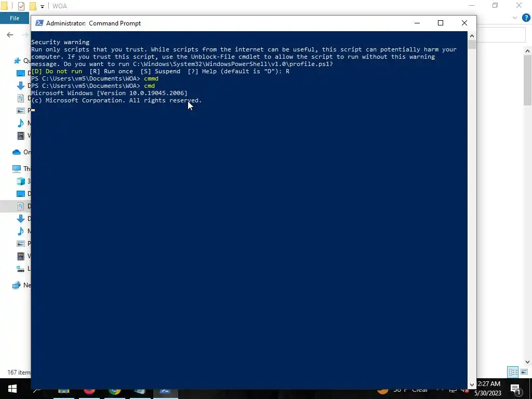The height and width of the screenshot is (399, 532).
Task: Click PowerShell scrollbar down arrow
Action: coord(472,385)
